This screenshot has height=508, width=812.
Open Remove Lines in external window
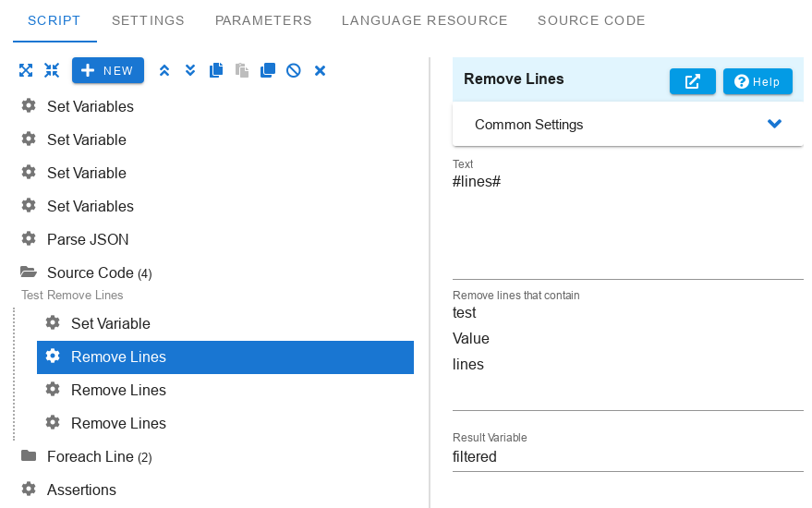(x=693, y=81)
